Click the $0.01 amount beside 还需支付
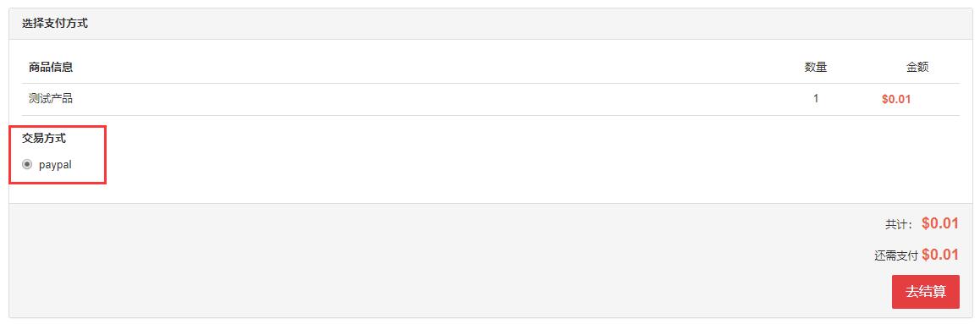Image resolution: width=980 pixels, height=324 pixels. [x=940, y=255]
